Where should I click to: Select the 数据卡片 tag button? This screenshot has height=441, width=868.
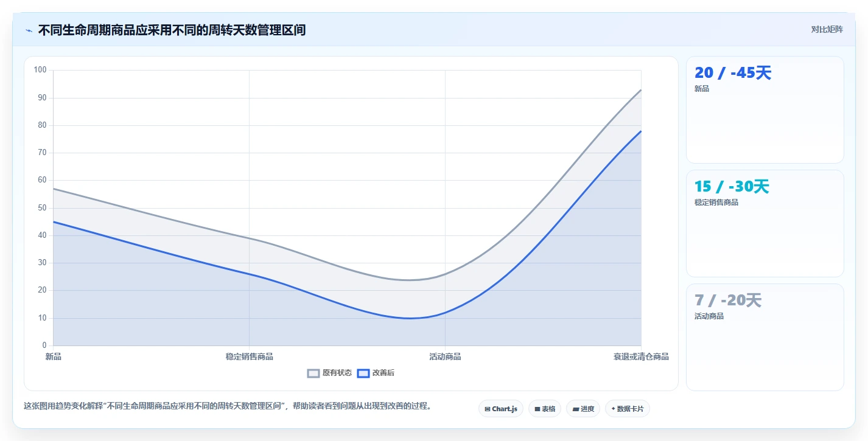(628, 409)
